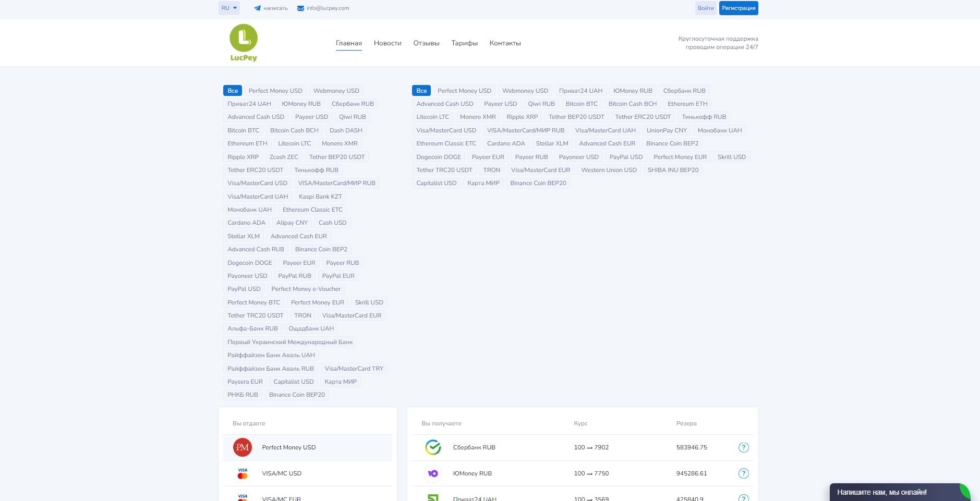
Task: Click the Perfect Money PM icon
Action: point(243,447)
